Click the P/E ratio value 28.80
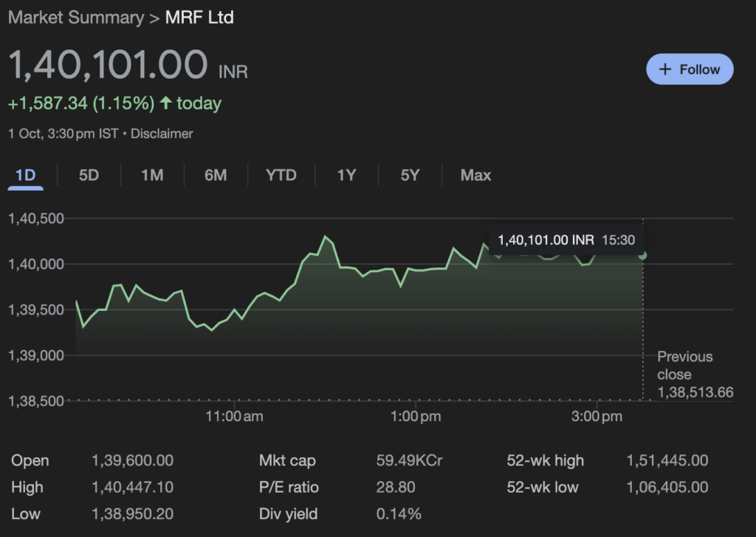This screenshot has width=756, height=537. 396,488
